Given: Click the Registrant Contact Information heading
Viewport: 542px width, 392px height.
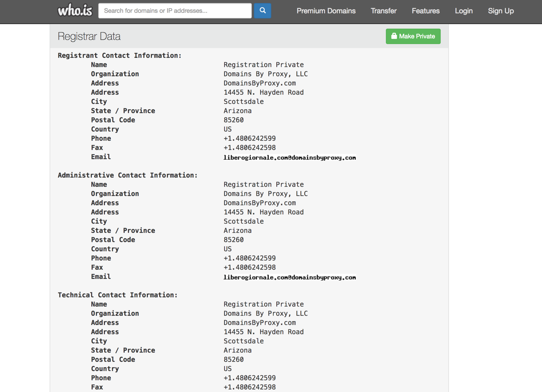Looking at the screenshot, I should [119, 55].
